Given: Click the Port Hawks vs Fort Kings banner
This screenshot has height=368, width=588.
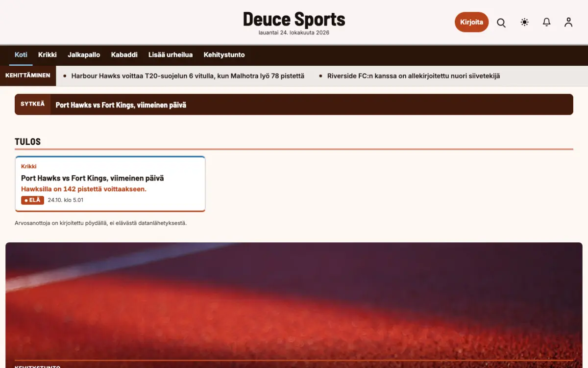Looking at the screenshot, I should pos(294,105).
